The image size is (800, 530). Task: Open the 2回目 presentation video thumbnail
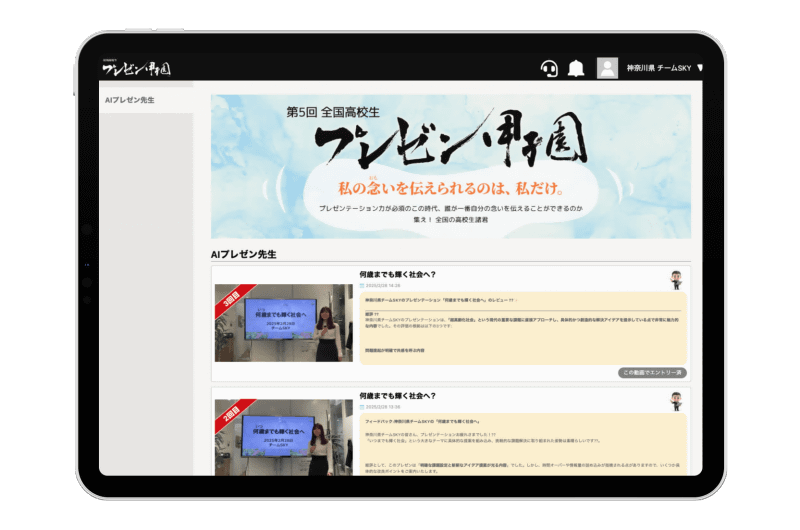(x=284, y=438)
